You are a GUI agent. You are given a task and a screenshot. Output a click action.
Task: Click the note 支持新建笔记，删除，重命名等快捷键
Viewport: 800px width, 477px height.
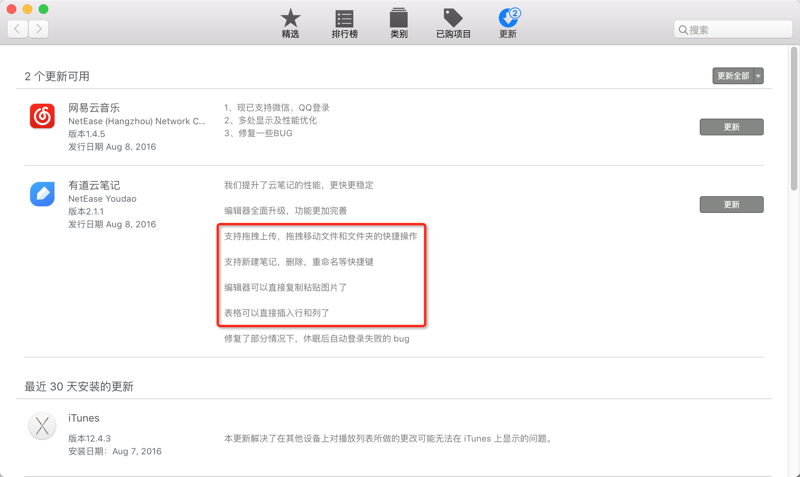(298, 262)
